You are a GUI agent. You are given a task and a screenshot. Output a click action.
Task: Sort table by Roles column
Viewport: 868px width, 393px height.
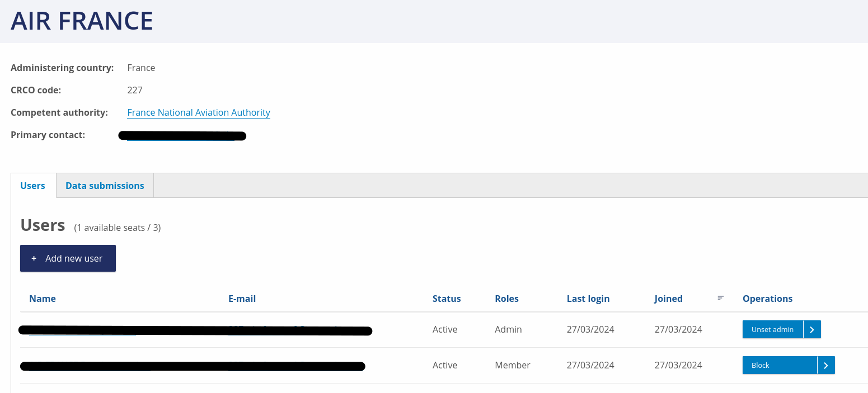coord(506,299)
